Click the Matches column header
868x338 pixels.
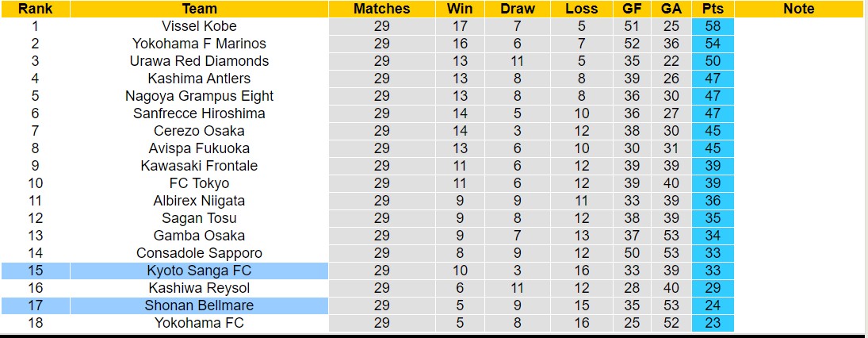tap(381, 9)
